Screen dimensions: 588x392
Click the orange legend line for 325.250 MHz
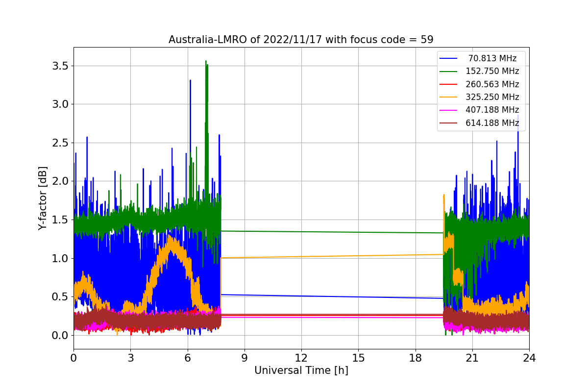click(x=449, y=98)
